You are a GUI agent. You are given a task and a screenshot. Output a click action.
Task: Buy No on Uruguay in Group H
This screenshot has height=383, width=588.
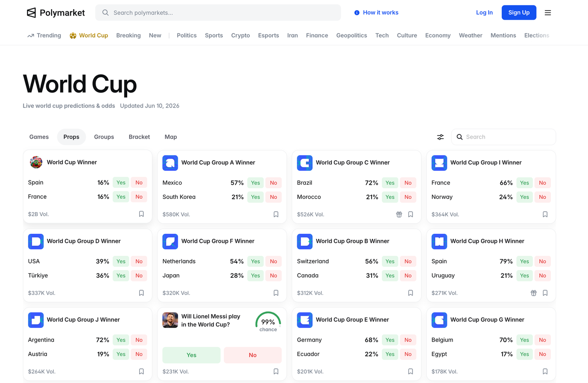click(543, 276)
